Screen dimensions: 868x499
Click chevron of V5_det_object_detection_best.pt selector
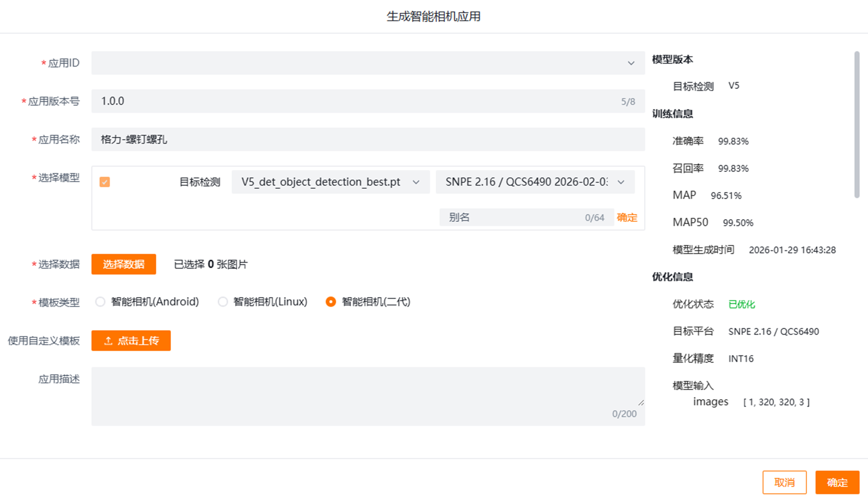[416, 182]
